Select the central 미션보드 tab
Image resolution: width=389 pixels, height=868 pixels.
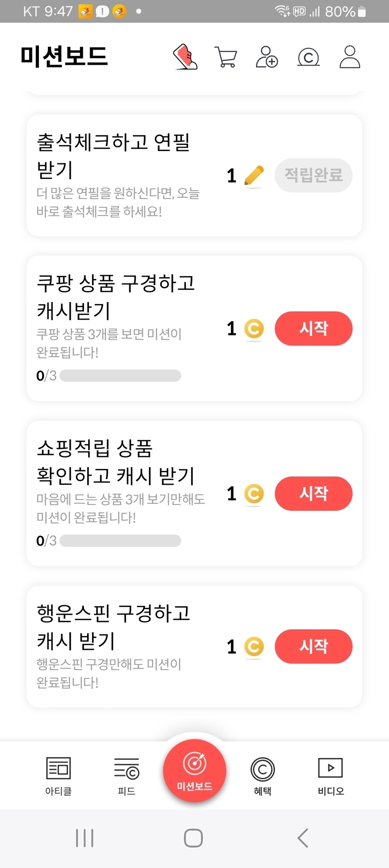coord(194,770)
